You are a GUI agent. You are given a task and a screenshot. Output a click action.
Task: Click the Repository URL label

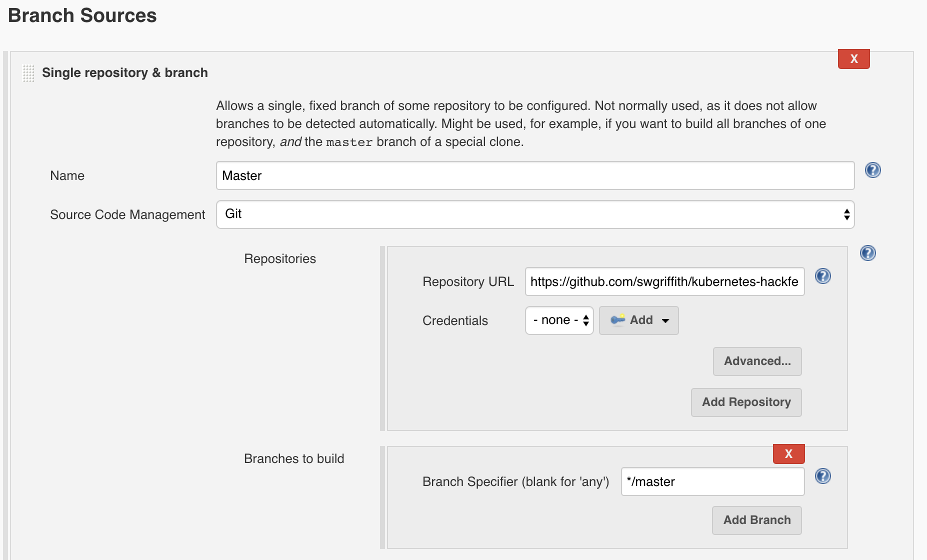tap(468, 281)
